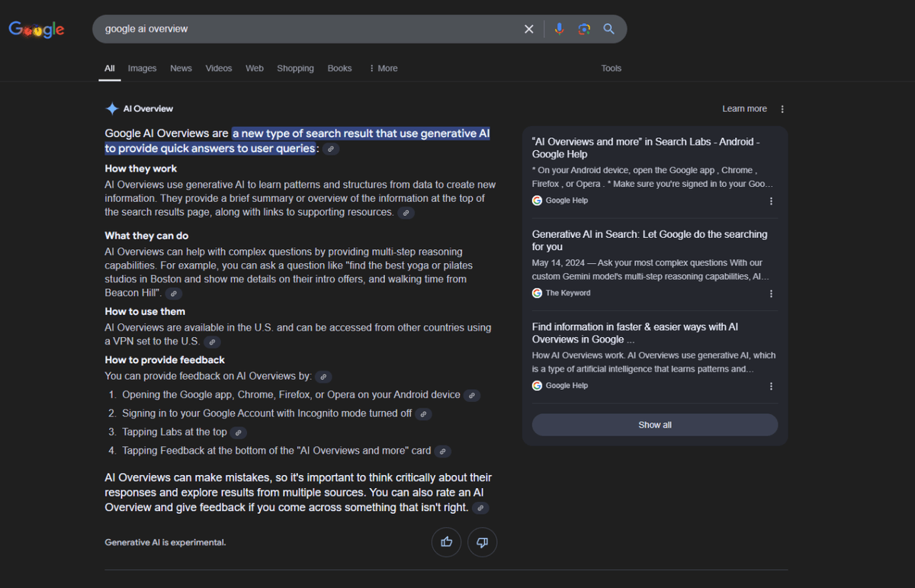Switch to the Web tab
Image resolution: width=915 pixels, height=588 pixels.
pyautogui.click(x=255, y=69)
